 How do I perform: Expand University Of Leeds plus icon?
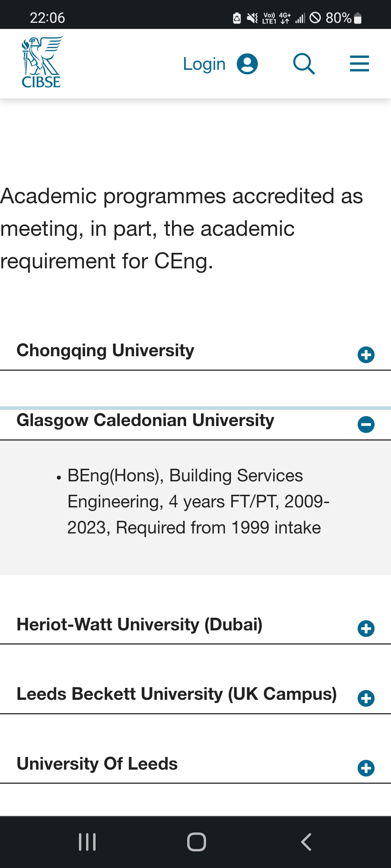(x=366, y=768)
